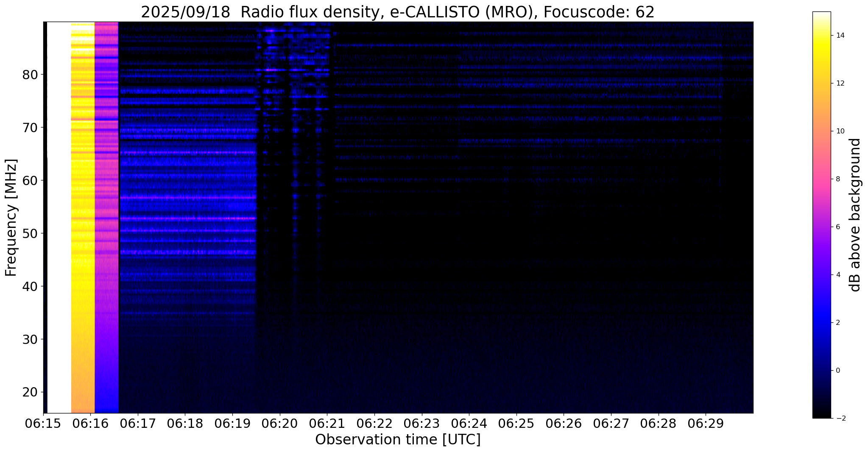This screenshot has width=868, height=452.
Task: Click the 06:25 time tick label
Action: coord(516,424)
